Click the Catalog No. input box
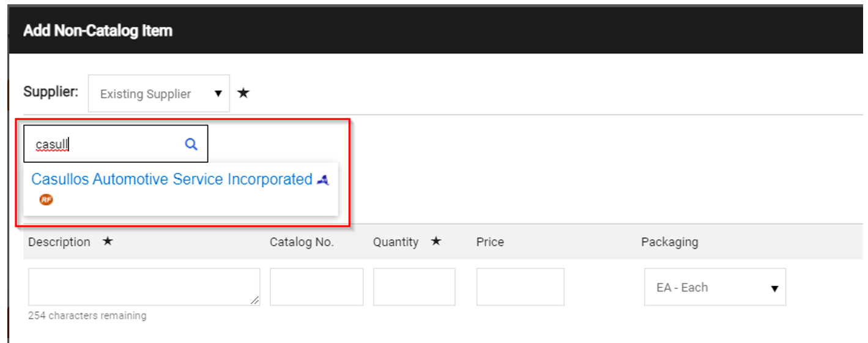This screenshot has height=343, width=868. tap(316, 287)
